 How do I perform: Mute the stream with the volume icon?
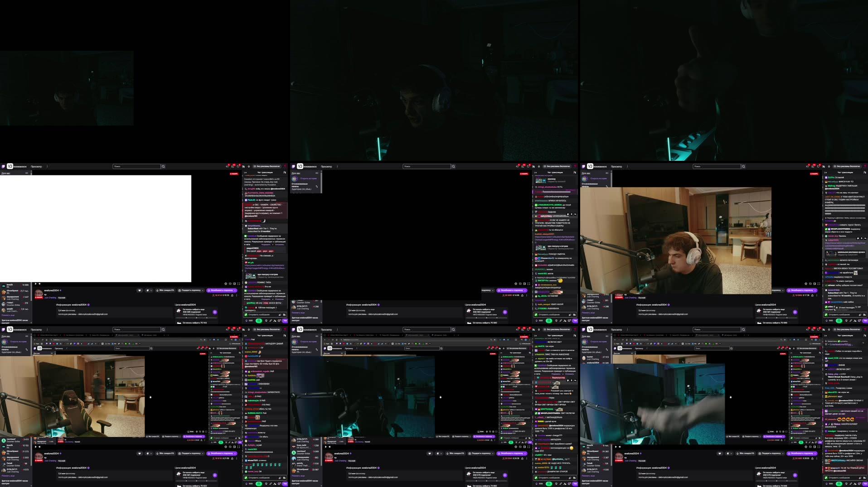(40, 284)
